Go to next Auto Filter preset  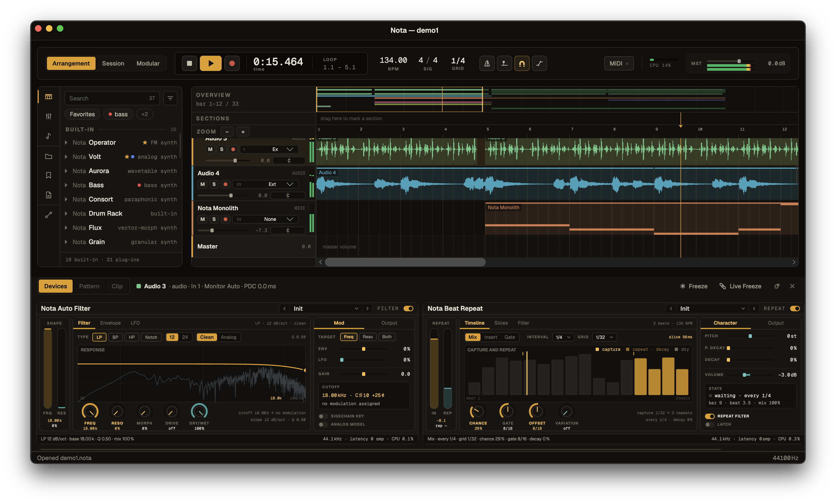(367, 309)
